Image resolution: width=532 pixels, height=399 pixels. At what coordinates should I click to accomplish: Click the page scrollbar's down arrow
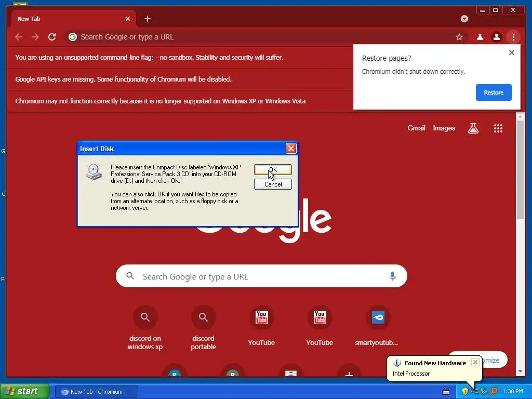coord(520,371)
